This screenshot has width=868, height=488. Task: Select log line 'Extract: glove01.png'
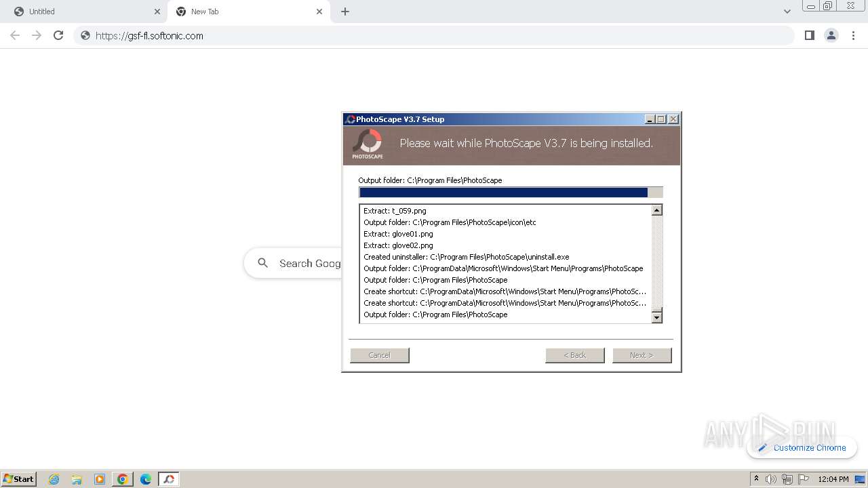[398, 234]
